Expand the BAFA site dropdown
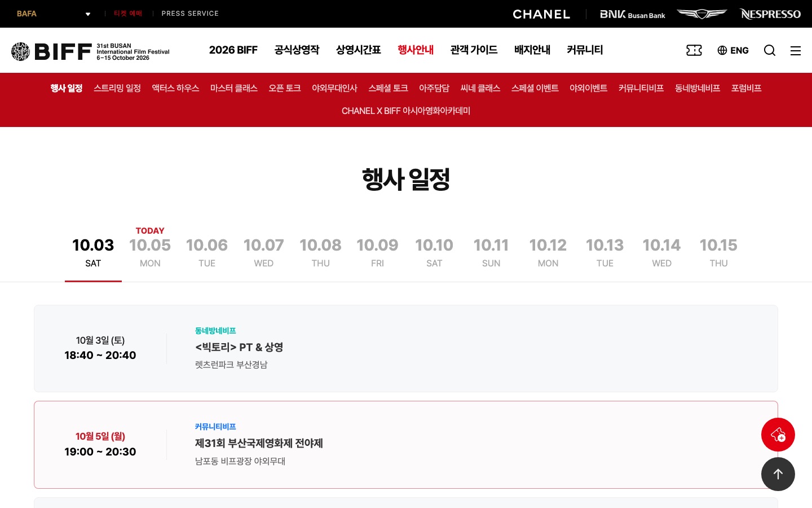 [x=54, y=14]
